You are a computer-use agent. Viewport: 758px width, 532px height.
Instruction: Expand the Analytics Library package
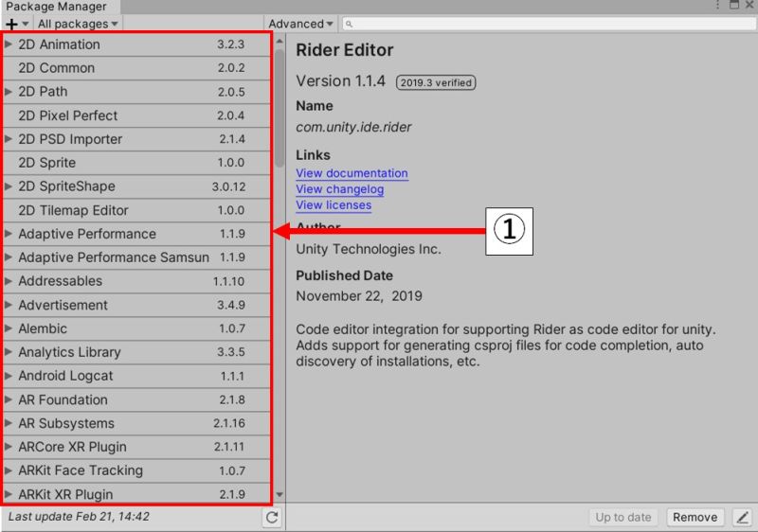click(x=9, y=351)
